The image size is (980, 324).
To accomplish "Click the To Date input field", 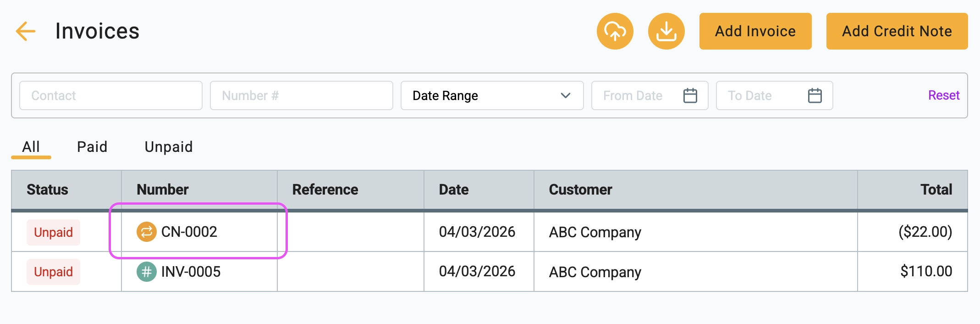I will 774,95.
